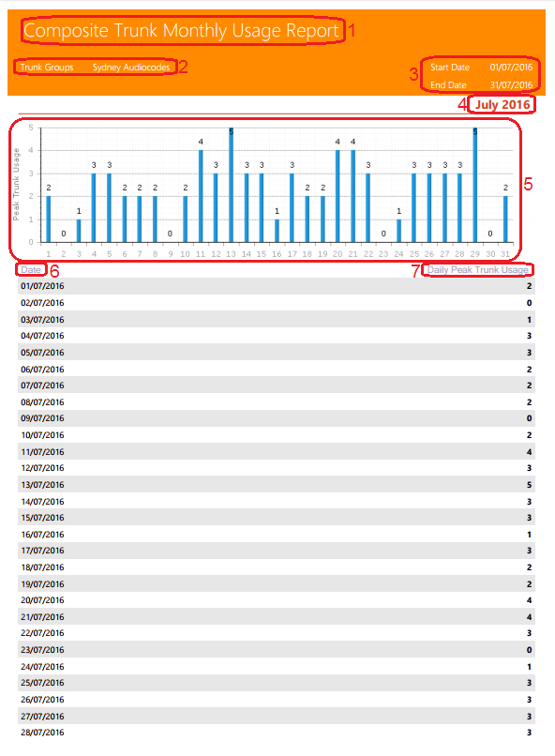The width and height of the screenshot is (555, 756).
Task: Click the chart bar for day 17
Action: (x=292, y=208)
